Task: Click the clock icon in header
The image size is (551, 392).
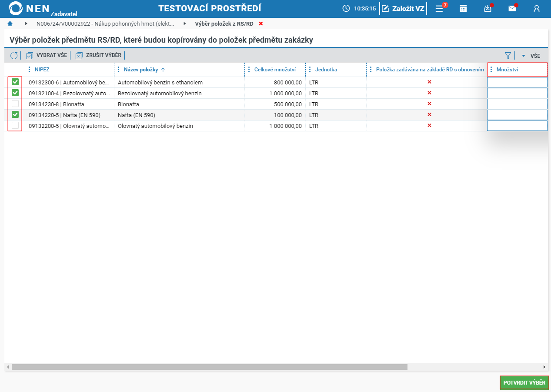Action: click(x=346, y=8)
